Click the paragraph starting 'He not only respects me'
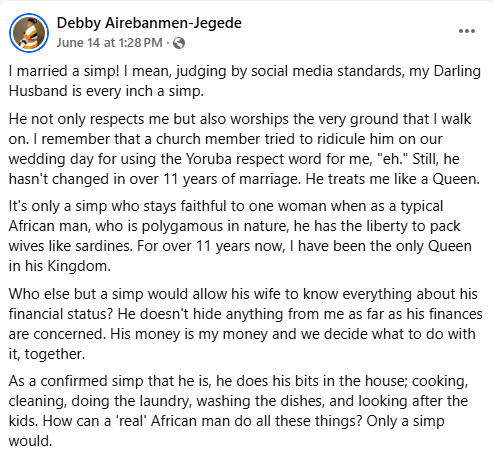The height and width of the screenshot is (453, 493). (244, 149)
